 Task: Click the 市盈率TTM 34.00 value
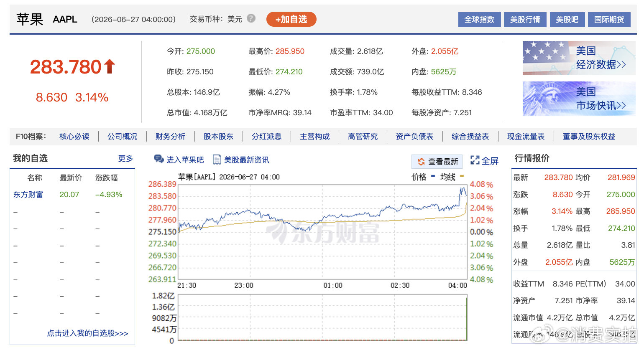(383, 113)
